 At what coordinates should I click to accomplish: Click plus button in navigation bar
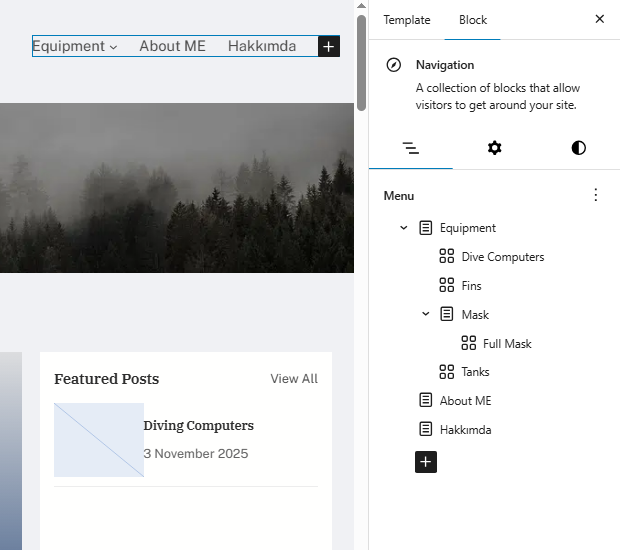point(329,46)
